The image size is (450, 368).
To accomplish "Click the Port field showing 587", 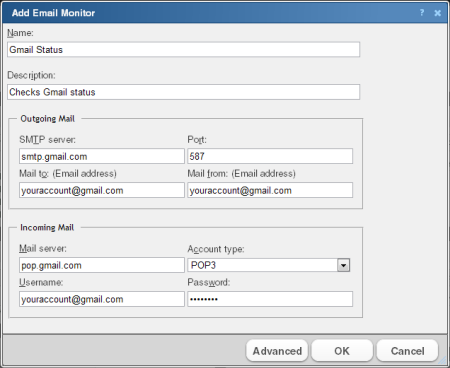I will pyautogui.click(x=270, y=156).
